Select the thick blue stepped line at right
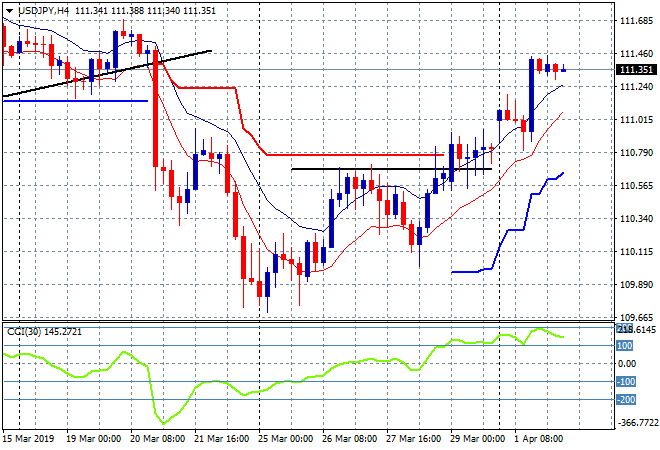 click(x=516, y=230)
